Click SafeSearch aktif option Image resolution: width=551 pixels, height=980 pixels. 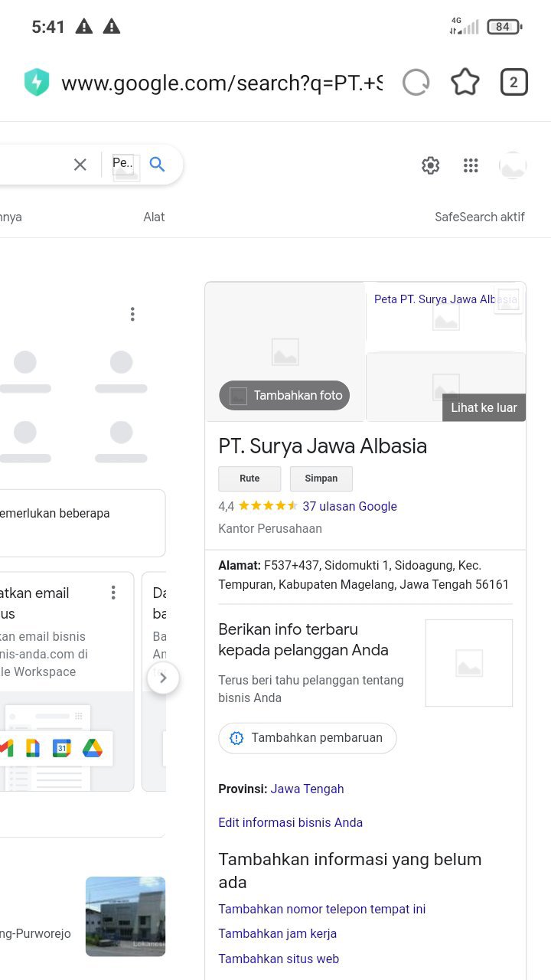point(480,217)
